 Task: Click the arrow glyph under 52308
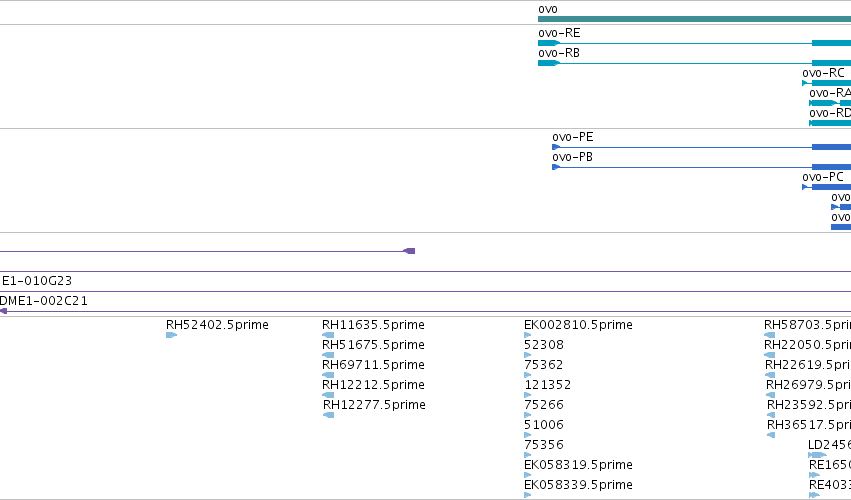tap(528, 355)
